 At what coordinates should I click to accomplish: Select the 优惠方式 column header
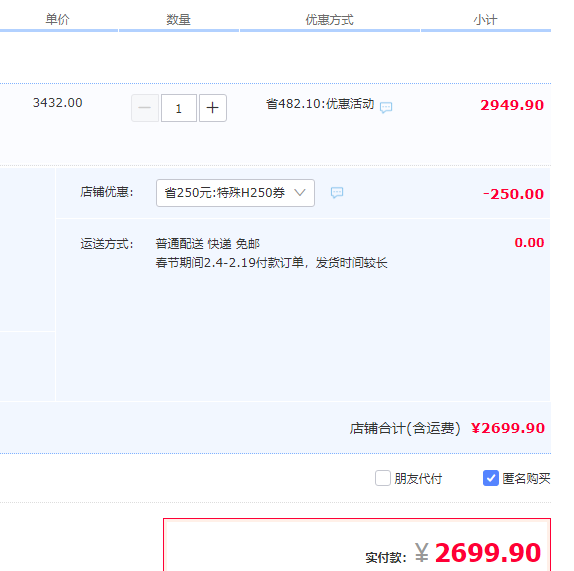[x=329, y=19]
